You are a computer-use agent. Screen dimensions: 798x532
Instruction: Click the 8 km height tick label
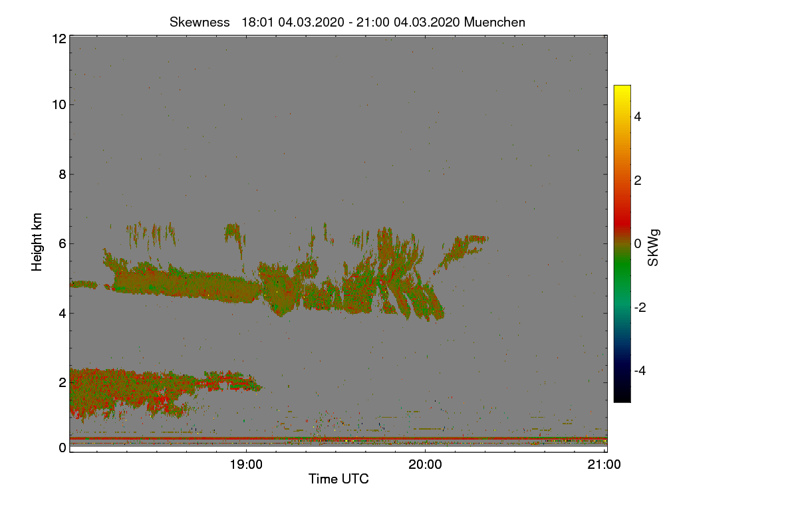pos(63,174)
